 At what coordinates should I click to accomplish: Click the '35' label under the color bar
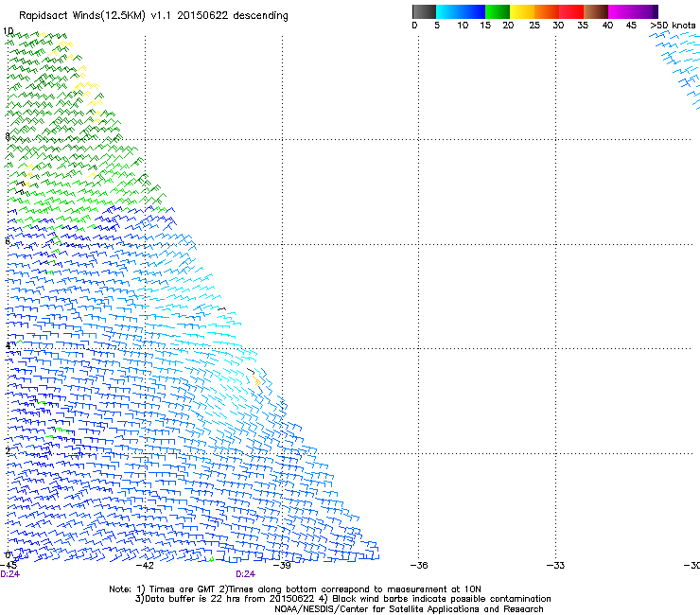point(583,26)
